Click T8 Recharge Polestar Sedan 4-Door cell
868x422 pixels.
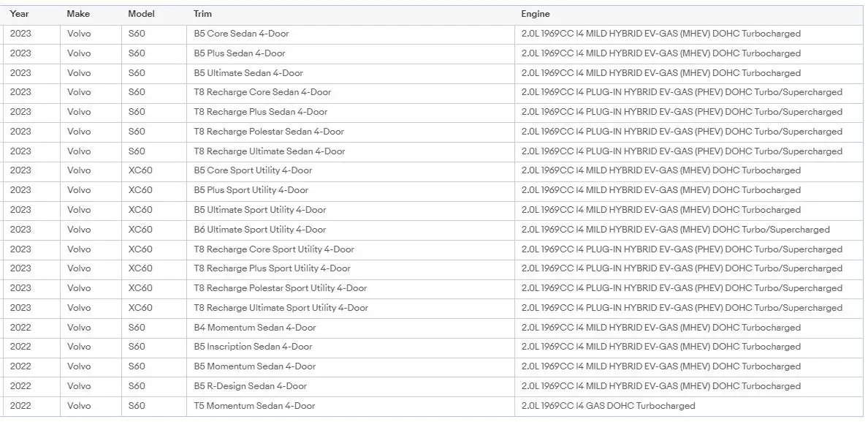pos(268,132)
